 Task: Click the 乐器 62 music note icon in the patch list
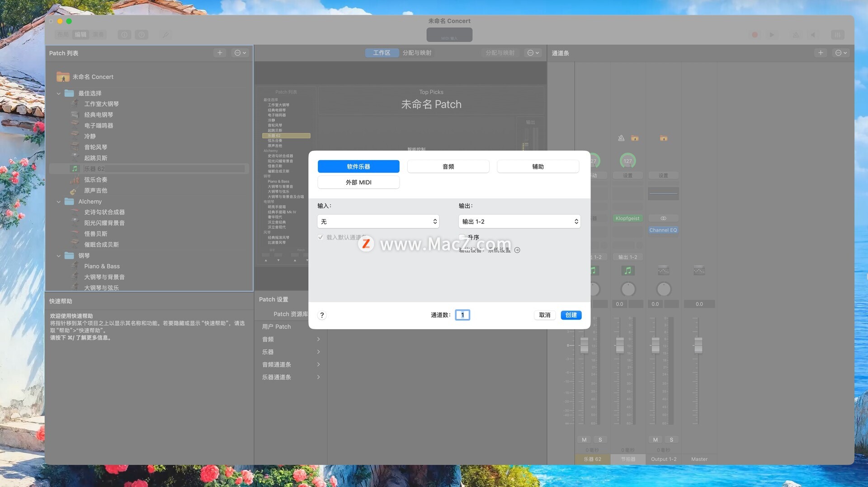[x=75, y=169]
